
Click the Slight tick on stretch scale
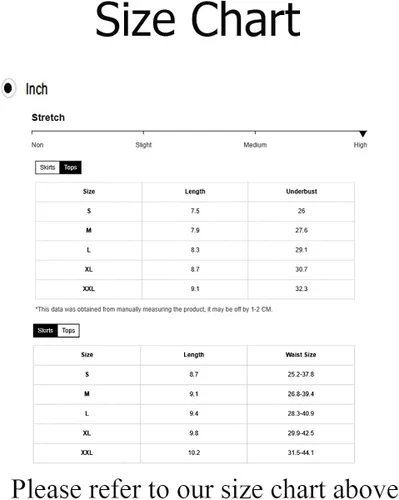(143, 132)
